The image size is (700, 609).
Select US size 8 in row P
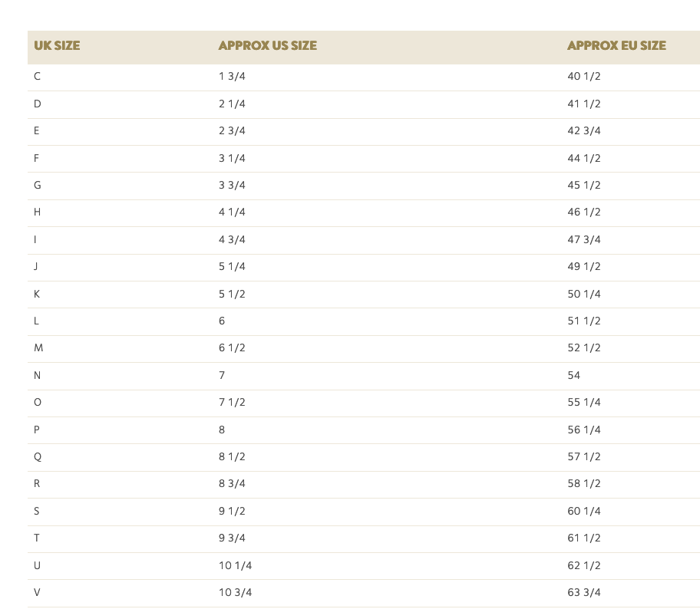coord(222,430)
